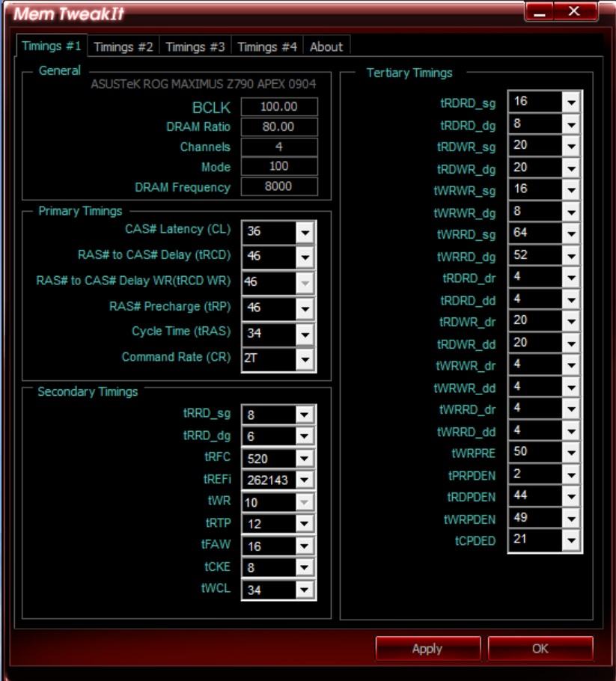Expand the tRDRD_sg dropdown

coord(571,103)
